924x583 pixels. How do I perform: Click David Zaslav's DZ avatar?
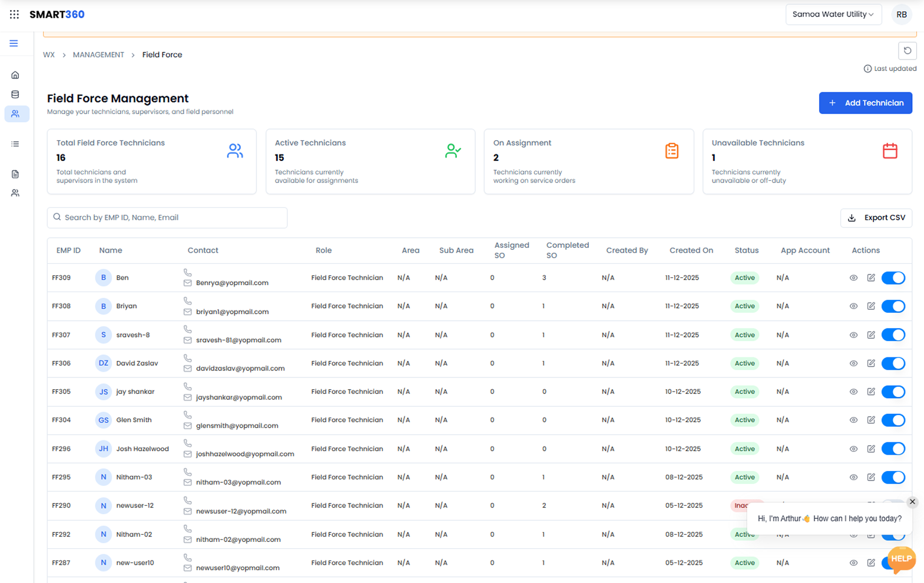click(104, 363)
